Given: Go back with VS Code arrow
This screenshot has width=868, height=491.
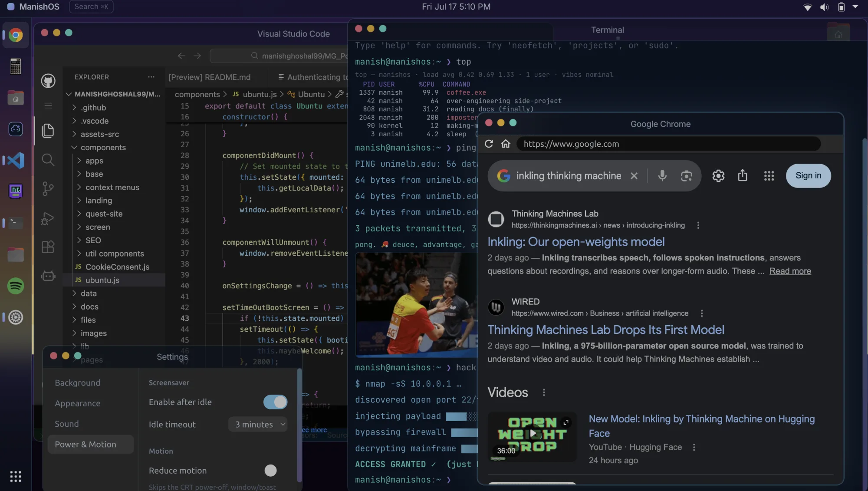Looking at the screenshot, I should tap(181, 56).
